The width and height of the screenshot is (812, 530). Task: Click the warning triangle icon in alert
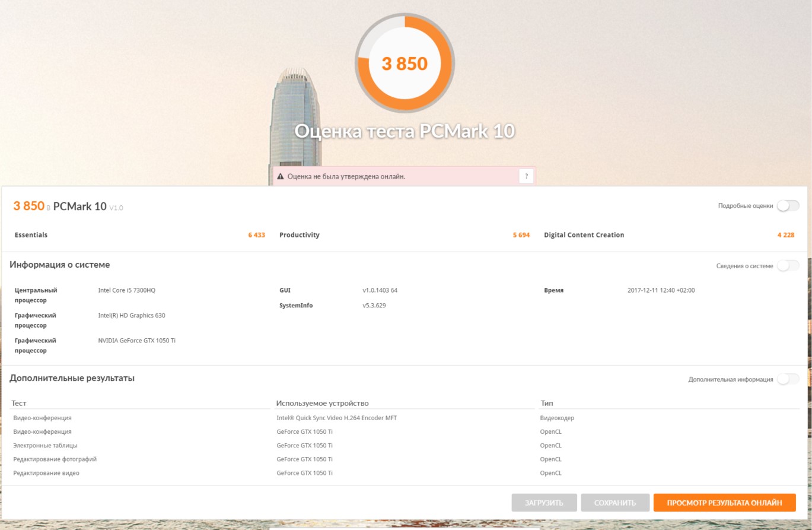280,177
